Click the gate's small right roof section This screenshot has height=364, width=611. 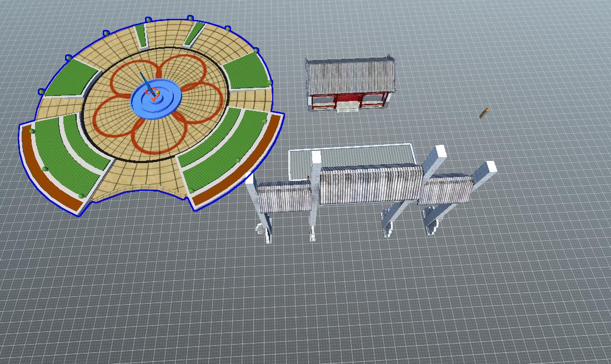445,189
